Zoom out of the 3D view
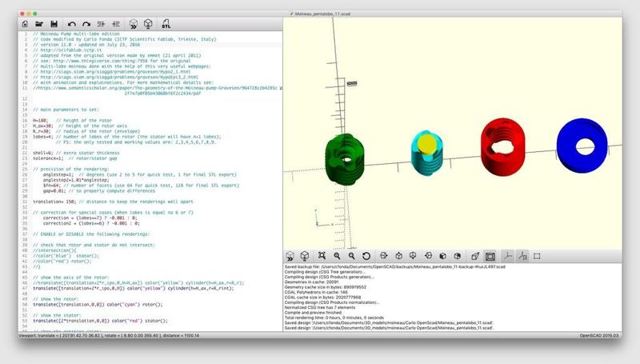640x364 pixels. pyautogui.click(x=351, y=256)
